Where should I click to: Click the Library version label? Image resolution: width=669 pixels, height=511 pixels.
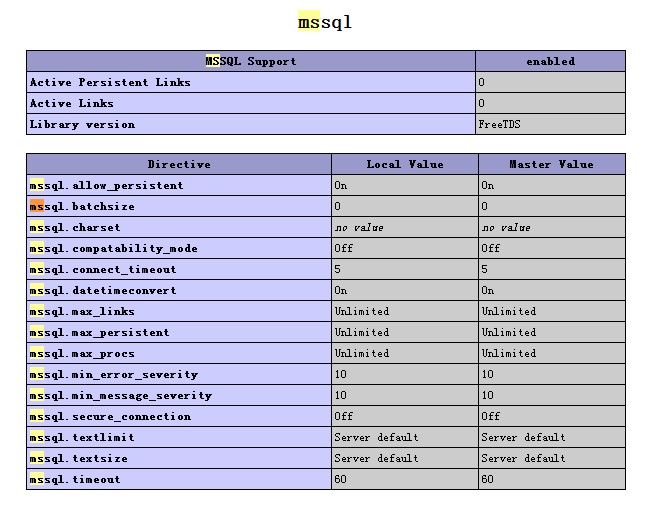coord(82,124)
